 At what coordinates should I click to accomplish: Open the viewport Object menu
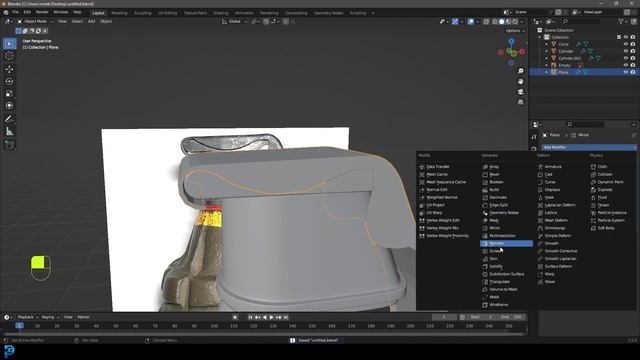(x=106, y=21)
